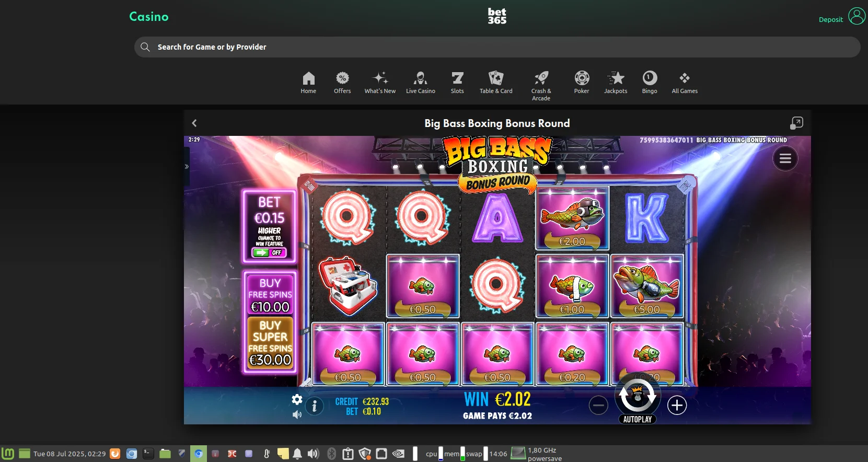The height and width of the screenshot is (462, 868).
Task: Click the spin button
Action: tap(638, 396)
